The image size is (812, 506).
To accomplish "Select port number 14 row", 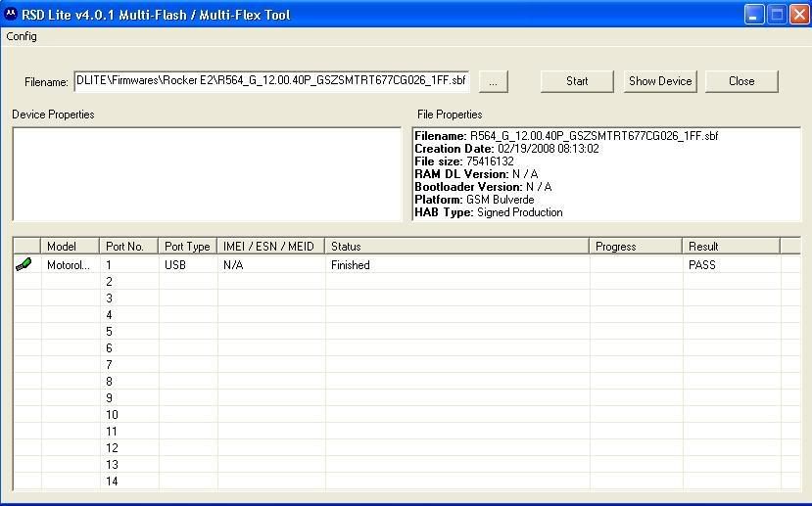I will [x=406, y=482].
